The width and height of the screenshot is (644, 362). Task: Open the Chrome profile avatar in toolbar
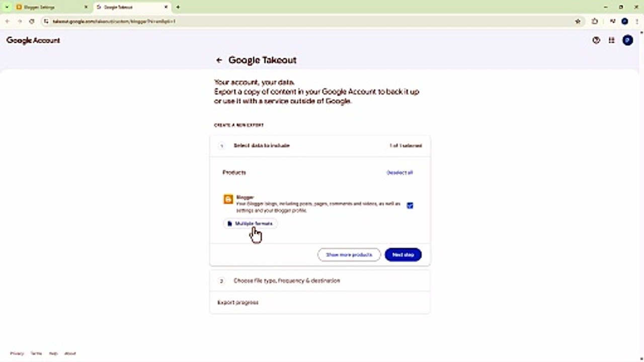[x=625, y=22]
